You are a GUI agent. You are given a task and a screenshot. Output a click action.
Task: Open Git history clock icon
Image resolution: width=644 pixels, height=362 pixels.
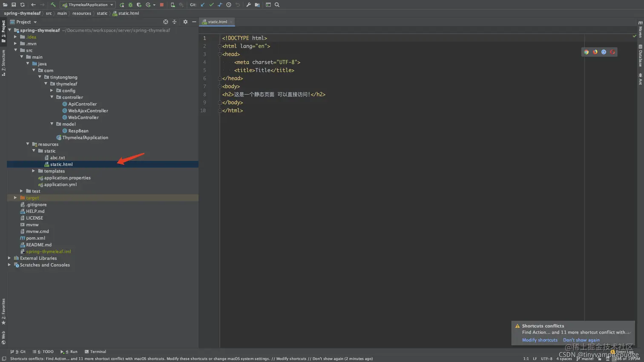tap(229, 5)
